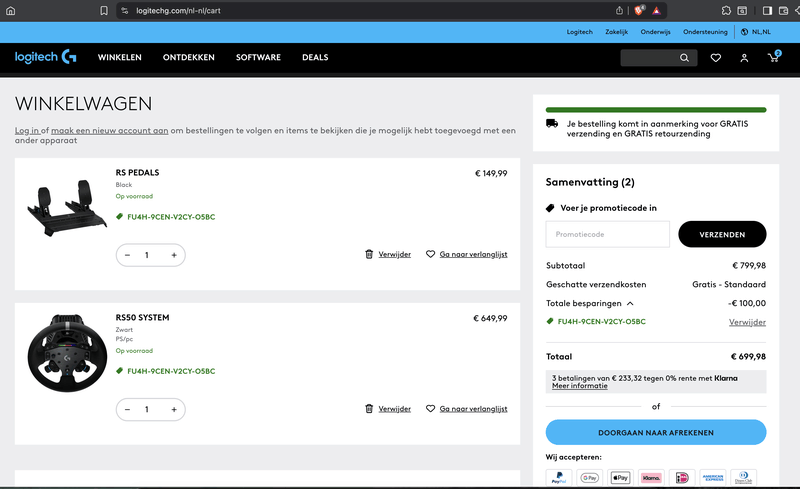
Task: Open Klarna Meer informatie link
Action: tap(580, 386)
